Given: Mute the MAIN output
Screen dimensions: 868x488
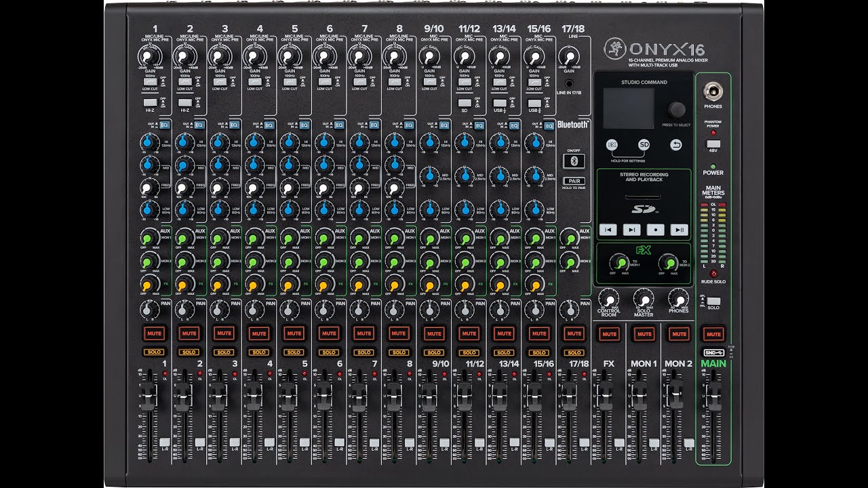Looking at the screenshot, I should [713, 333].
